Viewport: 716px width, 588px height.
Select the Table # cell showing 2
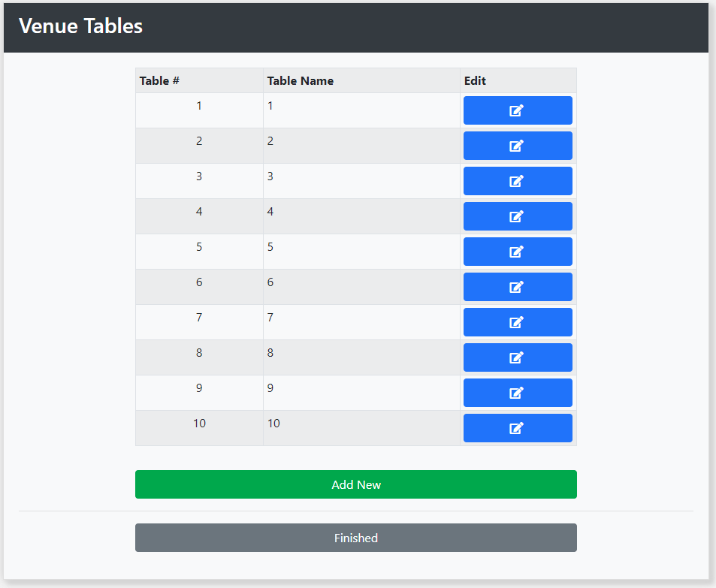tap(200, 146)
